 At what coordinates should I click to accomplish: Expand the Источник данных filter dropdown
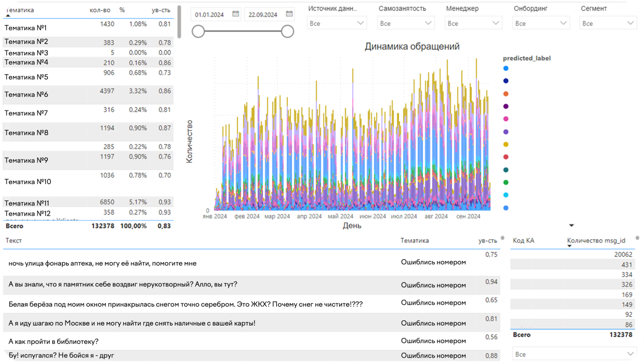[x=337, y=23]
